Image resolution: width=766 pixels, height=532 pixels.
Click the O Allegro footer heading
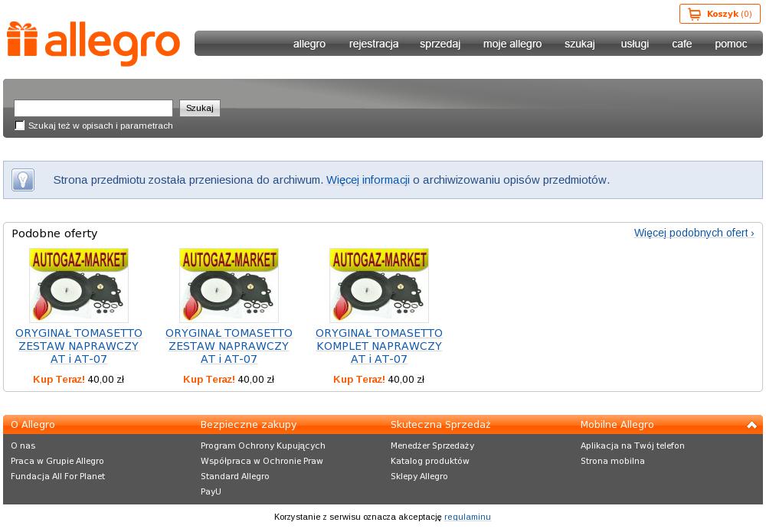point(33,425)
